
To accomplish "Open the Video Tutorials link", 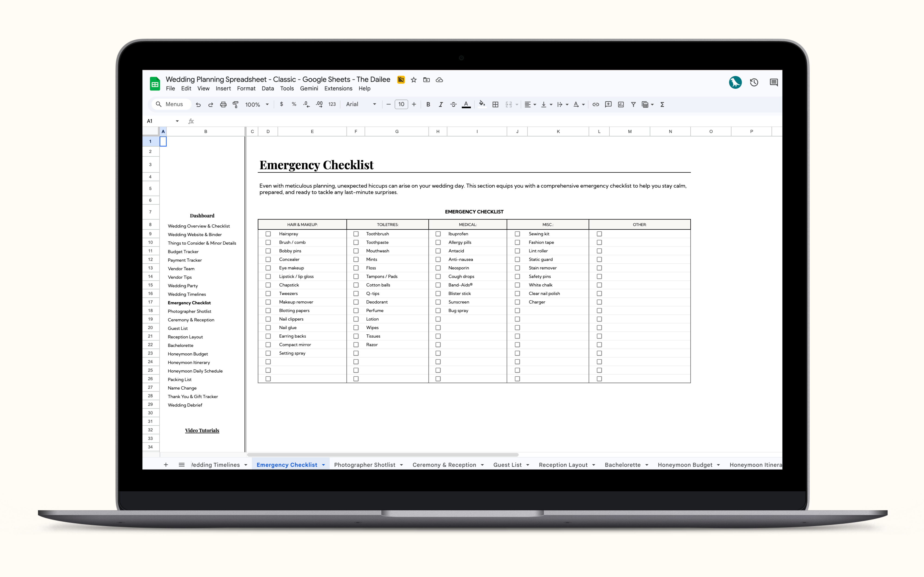I will [x=202, y=430].
